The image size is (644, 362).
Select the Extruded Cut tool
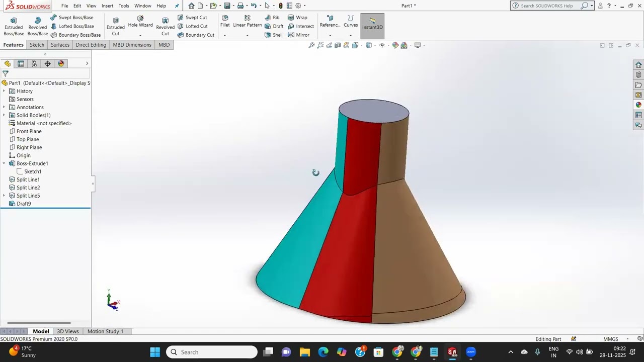click(x=116, y=26)
